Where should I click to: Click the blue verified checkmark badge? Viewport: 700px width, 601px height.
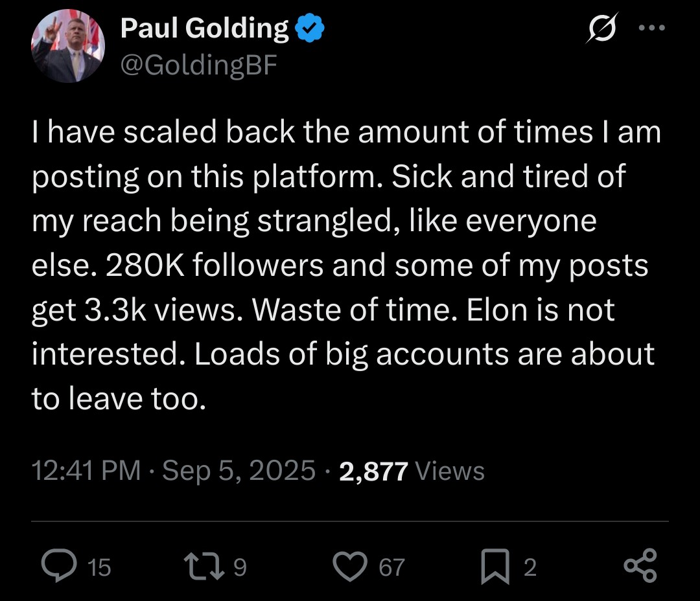(310, 28)
